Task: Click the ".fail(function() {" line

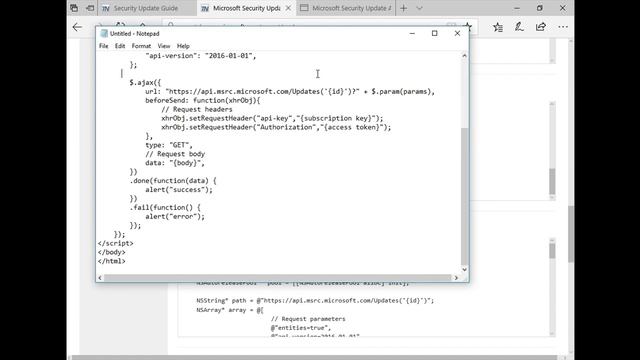Action: click(165, 208)
